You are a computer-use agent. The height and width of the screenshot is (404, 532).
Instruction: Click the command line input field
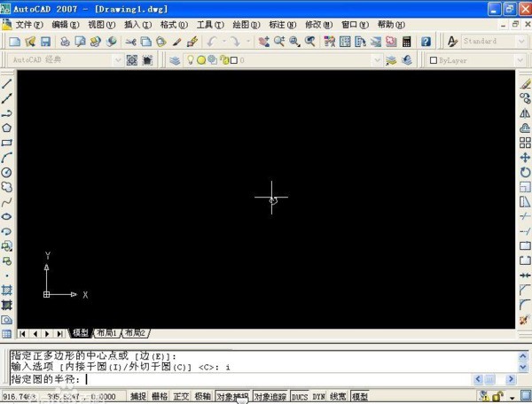coord(266,379)
